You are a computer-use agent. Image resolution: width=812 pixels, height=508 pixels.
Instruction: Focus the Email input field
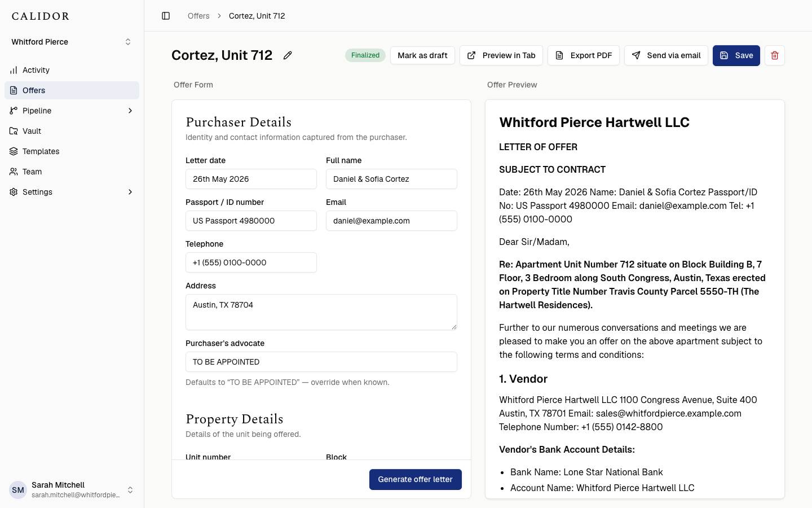(x=391, y=221)
